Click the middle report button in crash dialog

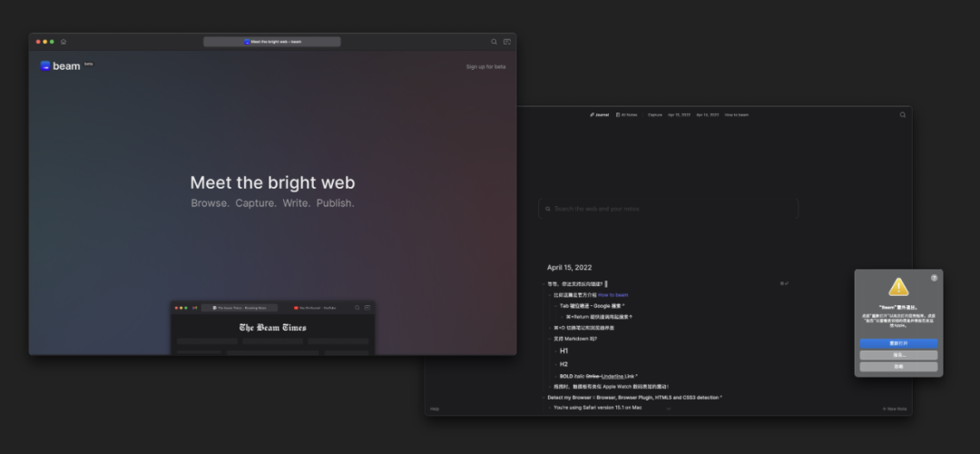tap(898, 355)
